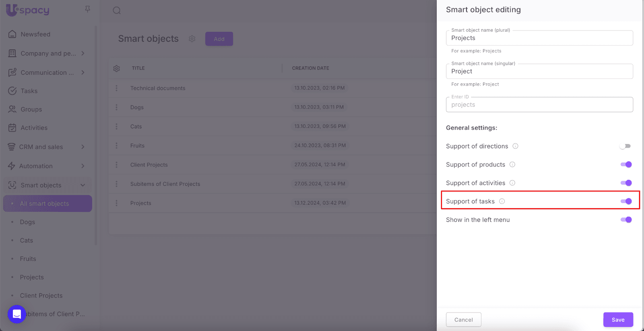
Task: Click the Smart object name (singular) field
Action: (539, 71)
